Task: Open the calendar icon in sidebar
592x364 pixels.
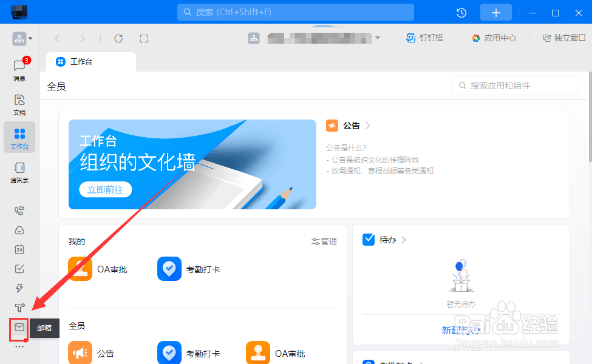Action: [19, 249]
